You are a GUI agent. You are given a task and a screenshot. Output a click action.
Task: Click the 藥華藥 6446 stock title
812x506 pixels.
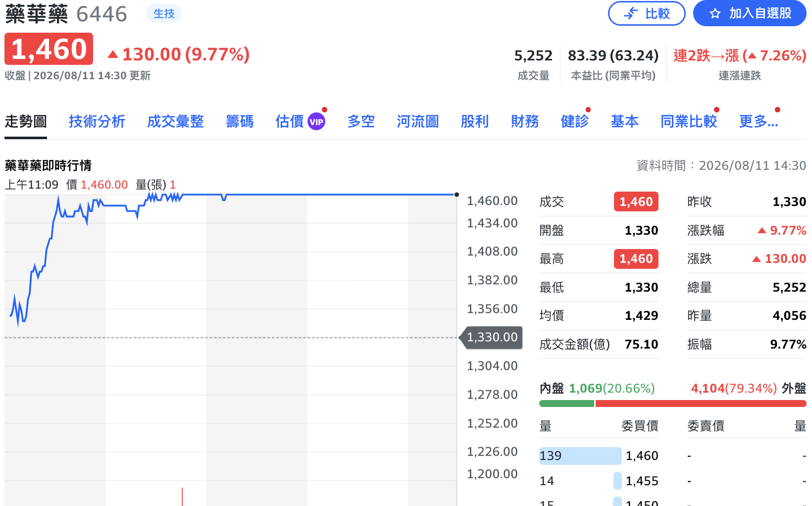click(x=66, y=14)
